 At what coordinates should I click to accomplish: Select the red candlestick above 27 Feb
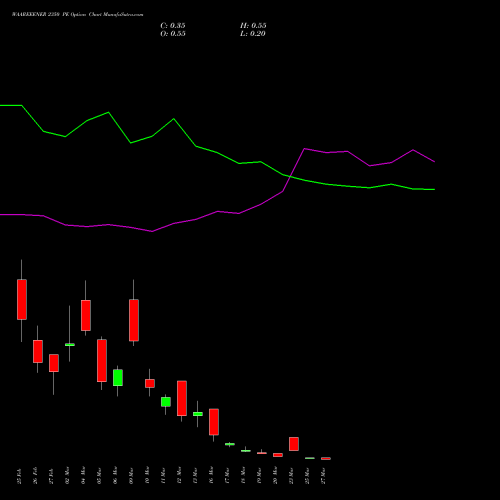pyautogui.click(x=54, y=363)
